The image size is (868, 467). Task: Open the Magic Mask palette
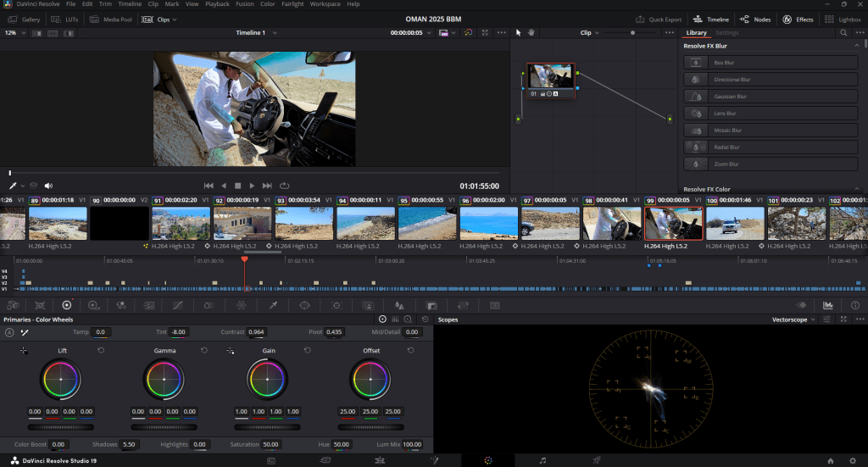[x=368, y=305]
